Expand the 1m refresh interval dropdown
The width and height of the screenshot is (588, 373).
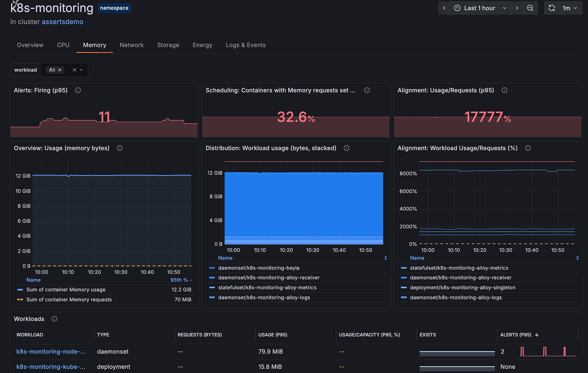[570, 8]
